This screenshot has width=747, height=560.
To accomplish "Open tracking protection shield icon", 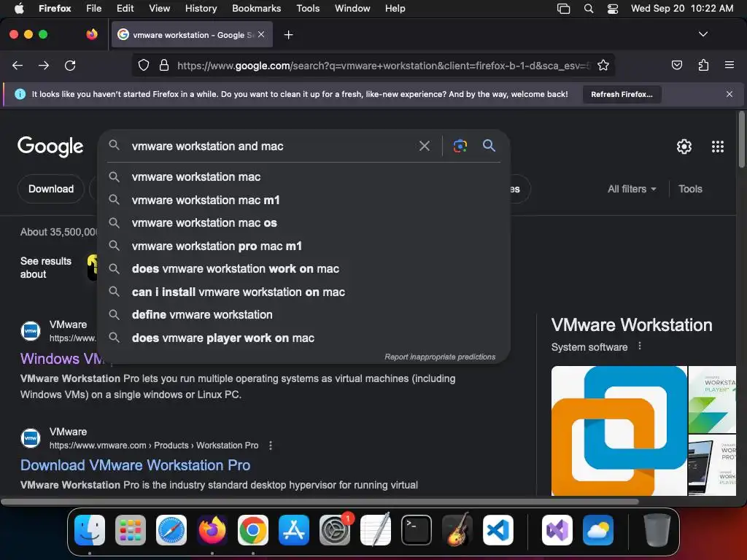I will (x=144, y=65).
